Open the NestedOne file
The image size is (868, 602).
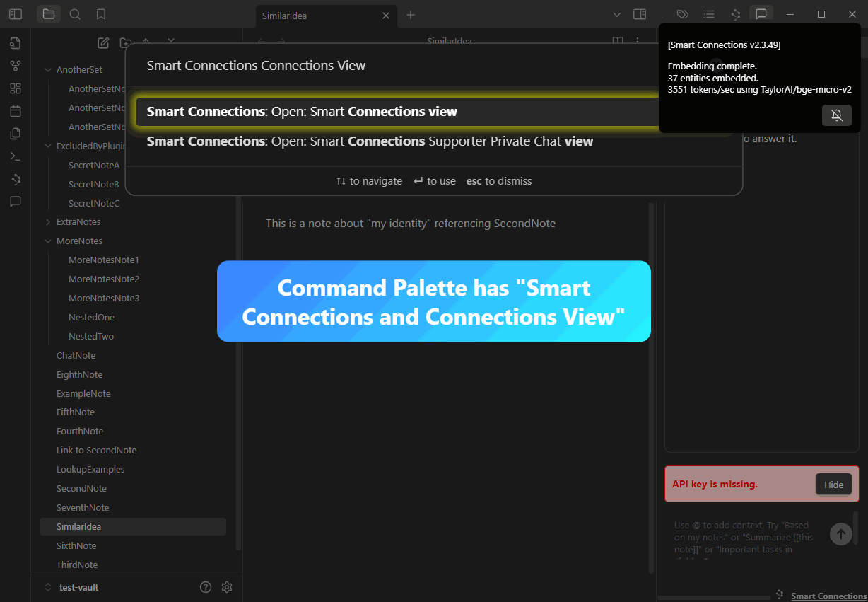91,318
